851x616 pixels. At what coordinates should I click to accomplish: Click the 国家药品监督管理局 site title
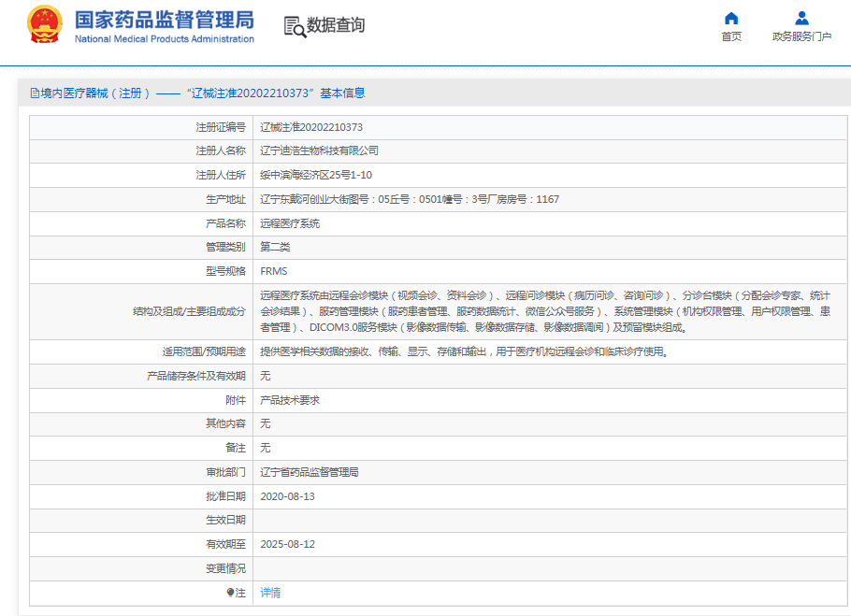(164, 19)
